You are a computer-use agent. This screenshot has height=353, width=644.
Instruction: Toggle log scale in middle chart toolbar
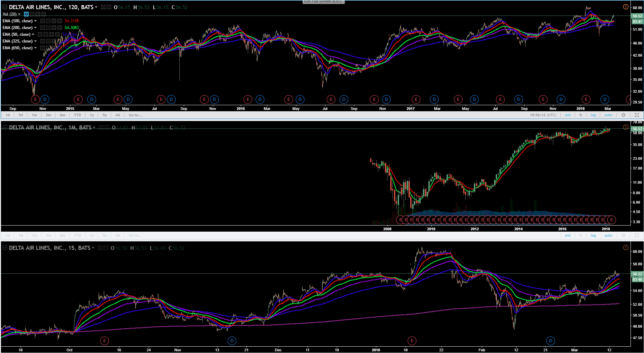pos(593,235)
